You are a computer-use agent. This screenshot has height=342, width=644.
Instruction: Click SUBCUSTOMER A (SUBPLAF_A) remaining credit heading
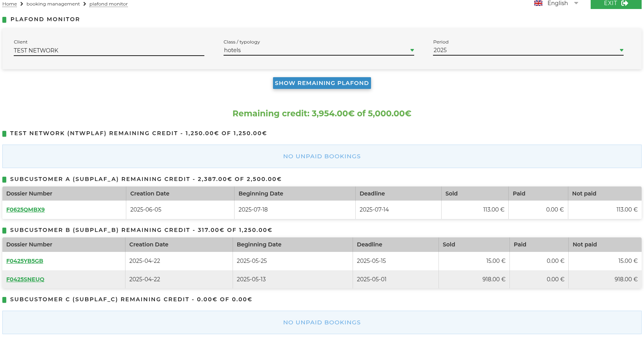tap(146, 179)
